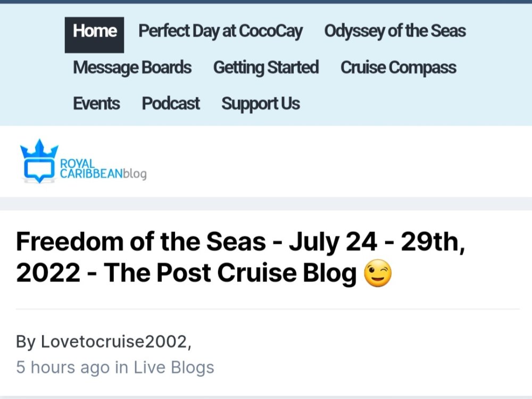Open the Podcast section
The width and height of the screenshot is (532, 399).
[x=171, y=104]
